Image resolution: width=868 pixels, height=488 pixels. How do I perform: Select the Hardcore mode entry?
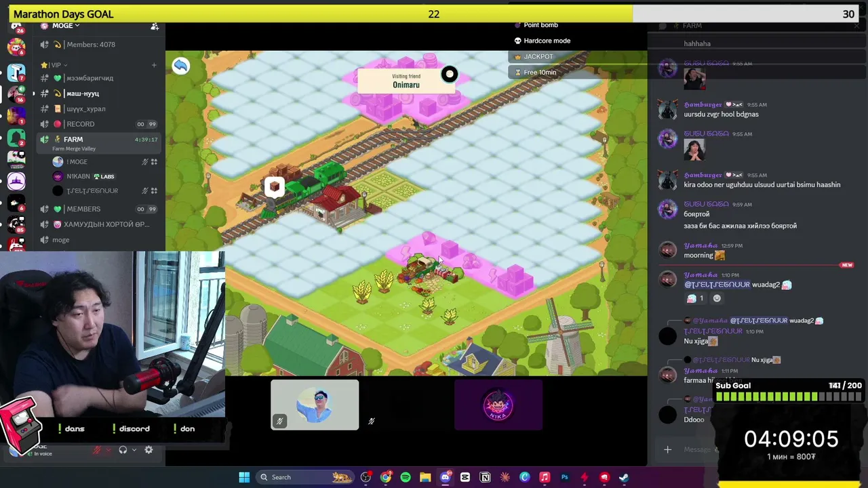pyautogui.click(x=547, y=41)
